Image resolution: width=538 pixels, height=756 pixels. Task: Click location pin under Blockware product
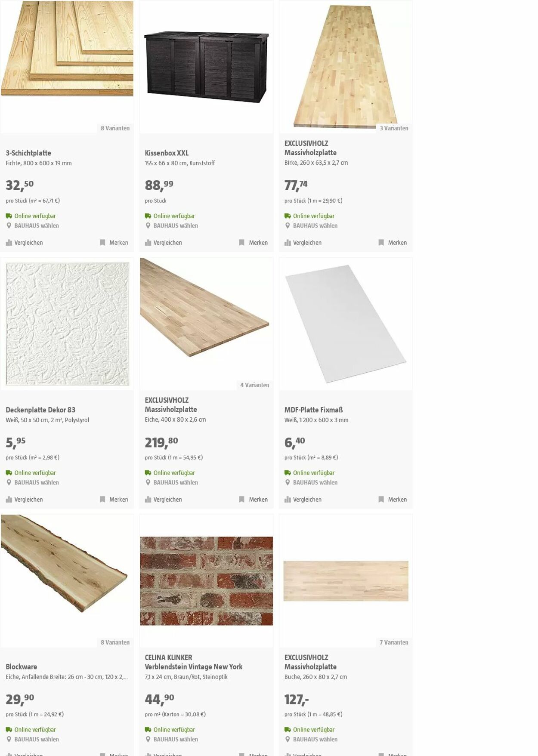pyautogui.click(x=9, y=739)
